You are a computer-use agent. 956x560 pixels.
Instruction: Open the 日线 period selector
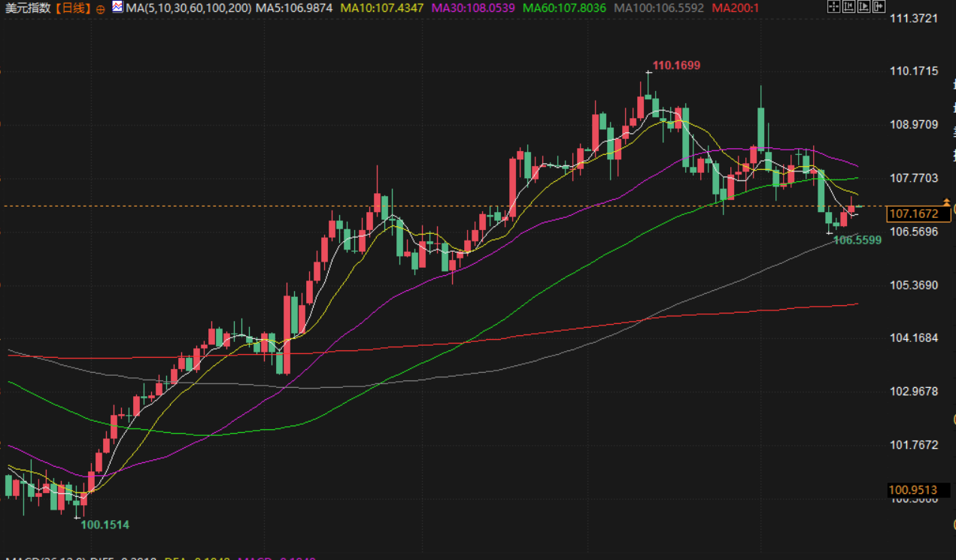[74, 8]
